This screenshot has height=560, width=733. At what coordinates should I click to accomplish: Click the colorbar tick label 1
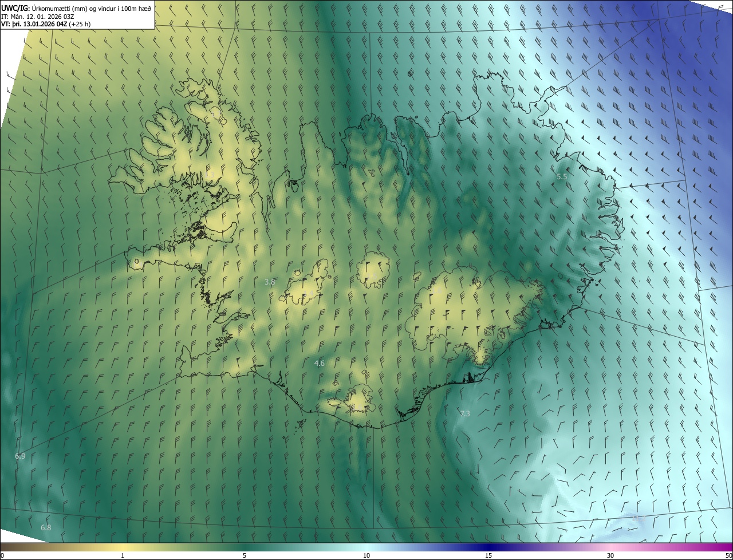(123, 556)
